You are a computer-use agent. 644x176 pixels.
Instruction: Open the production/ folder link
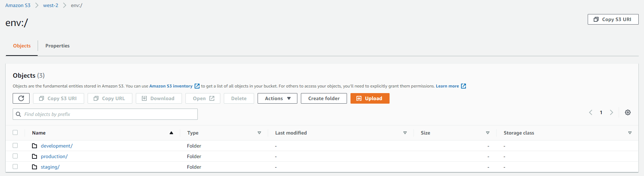pyautogui.click(x=54, y=156)
